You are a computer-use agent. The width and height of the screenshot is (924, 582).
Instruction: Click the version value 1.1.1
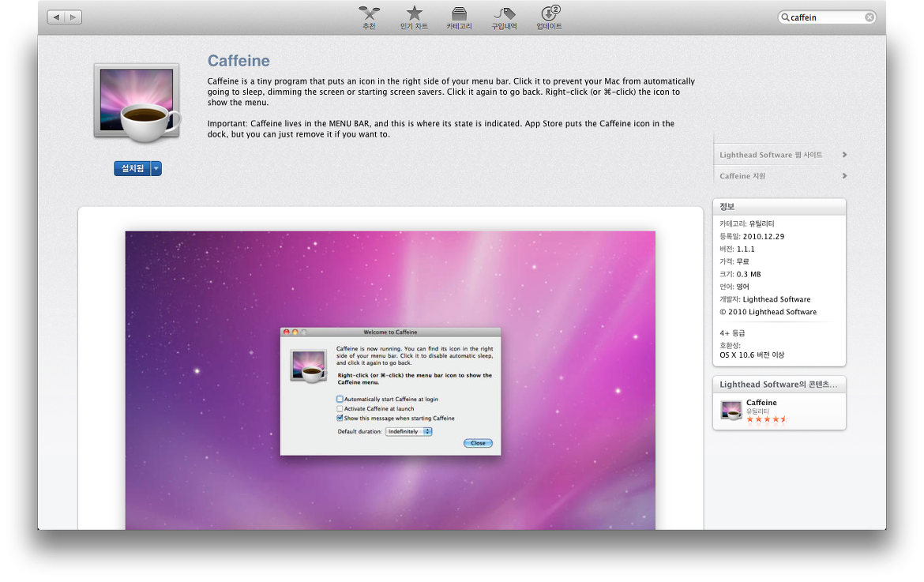coord(746,250)
